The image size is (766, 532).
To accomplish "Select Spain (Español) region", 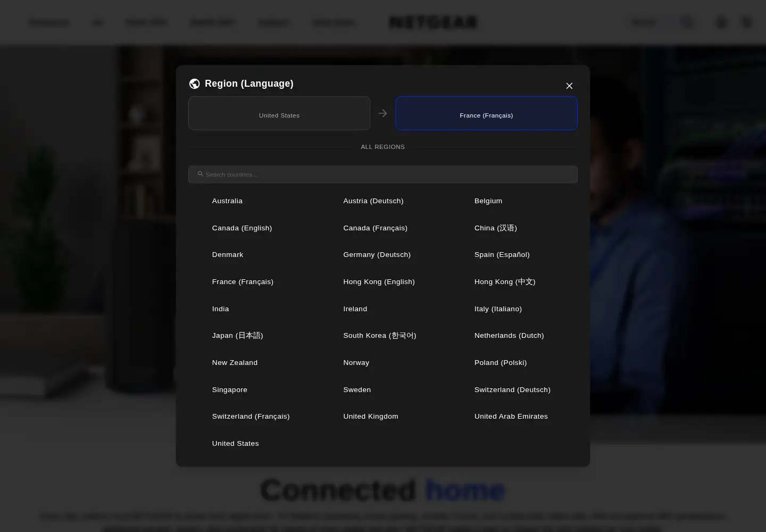I will [x=502, y=255].
